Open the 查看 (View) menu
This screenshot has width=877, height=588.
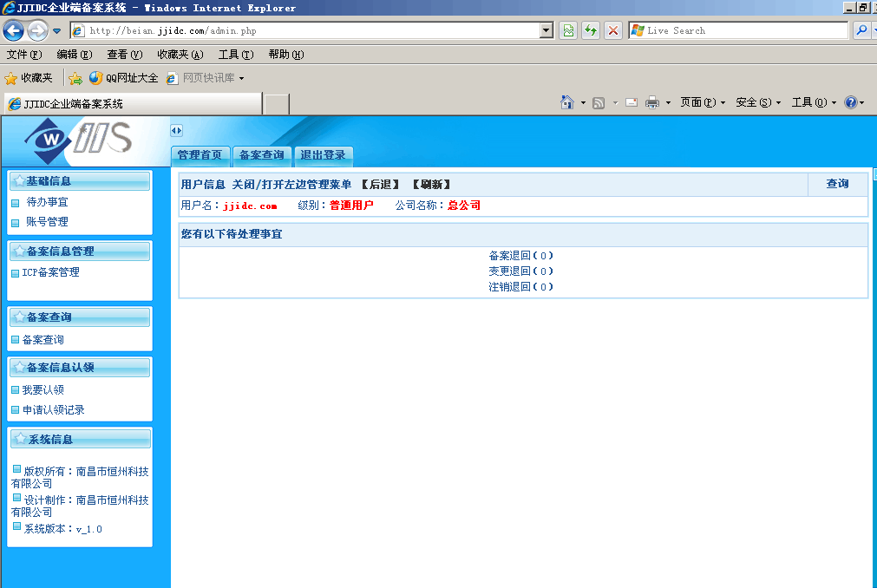point(124,55)
